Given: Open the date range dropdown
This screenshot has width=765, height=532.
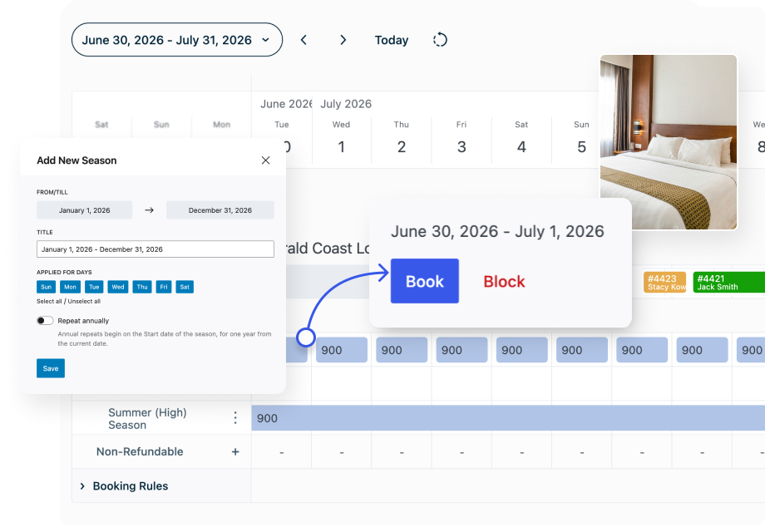Looking at the screenshot, I should click(x=176, y=40).
